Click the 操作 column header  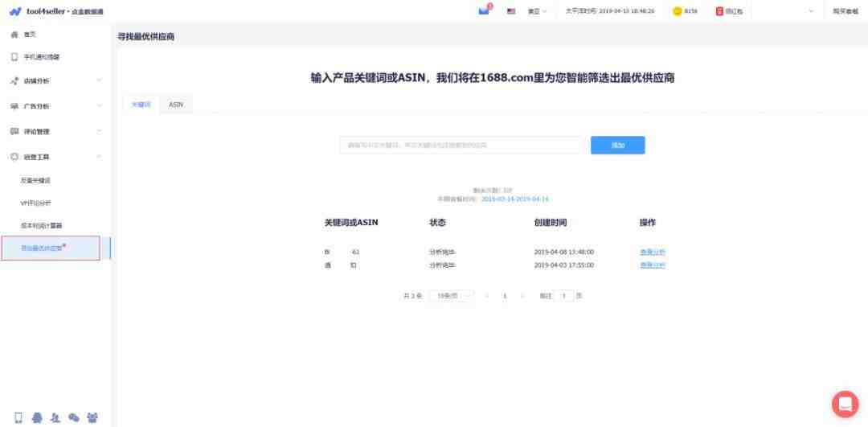[x=648, y=223]
